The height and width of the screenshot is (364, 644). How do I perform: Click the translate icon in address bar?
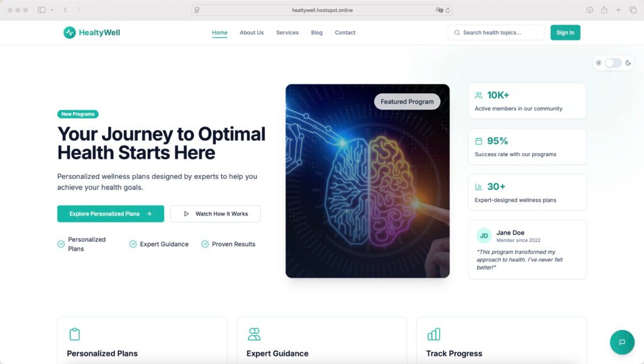(439, 10)
